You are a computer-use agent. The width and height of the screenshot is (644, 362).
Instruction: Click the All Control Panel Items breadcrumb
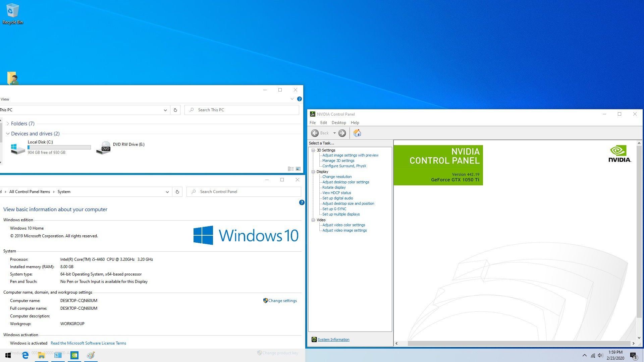pos(30,192)
